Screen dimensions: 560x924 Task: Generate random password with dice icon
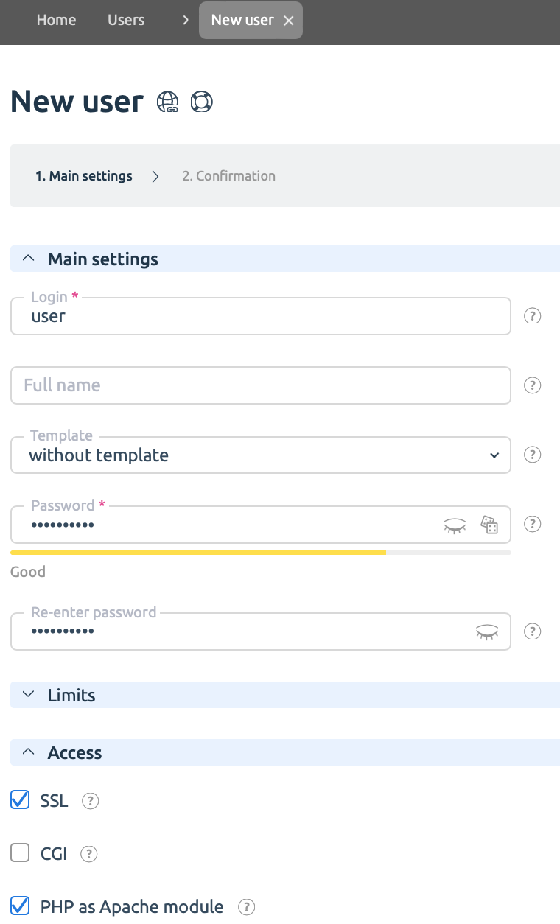(x=489, y=525)
